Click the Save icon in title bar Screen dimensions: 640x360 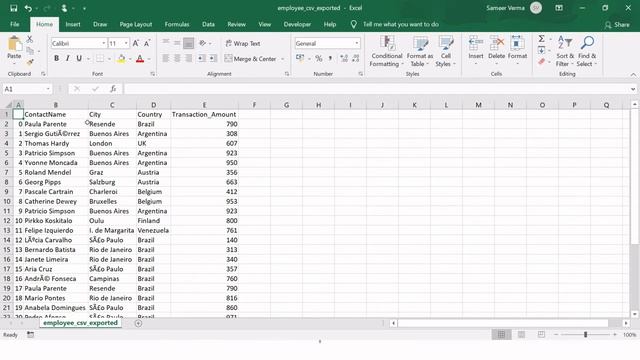click(x=13, y=8)
